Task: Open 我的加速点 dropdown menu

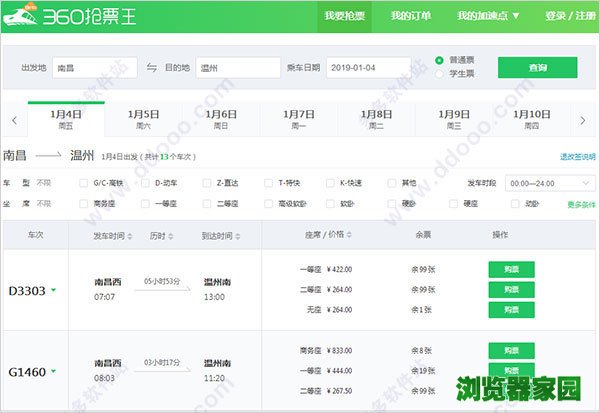Action: click(487, 16)
